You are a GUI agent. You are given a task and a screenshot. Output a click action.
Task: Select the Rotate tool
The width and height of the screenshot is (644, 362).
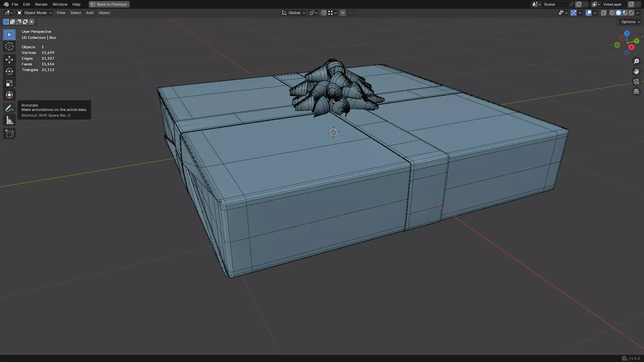tap(9, 71)
